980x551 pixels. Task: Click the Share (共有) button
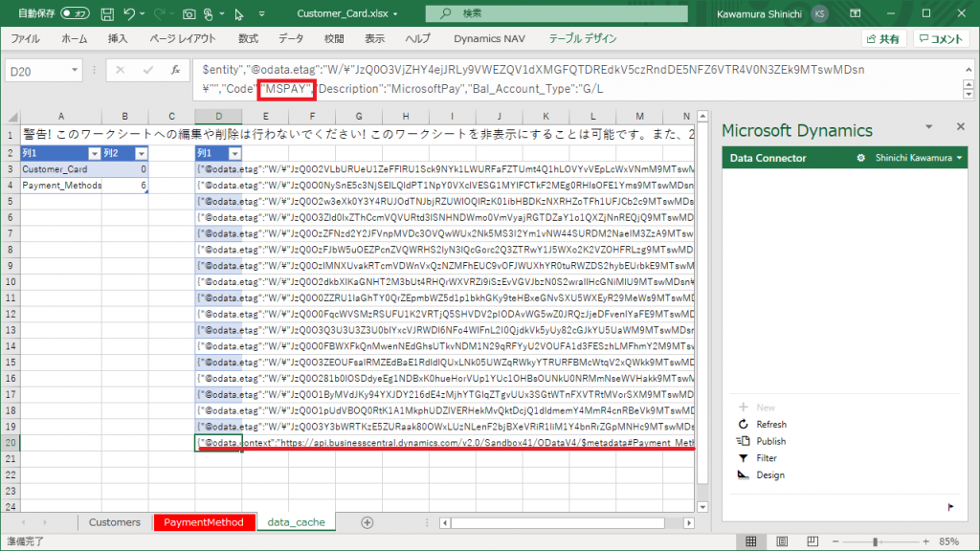pos(881,39)
